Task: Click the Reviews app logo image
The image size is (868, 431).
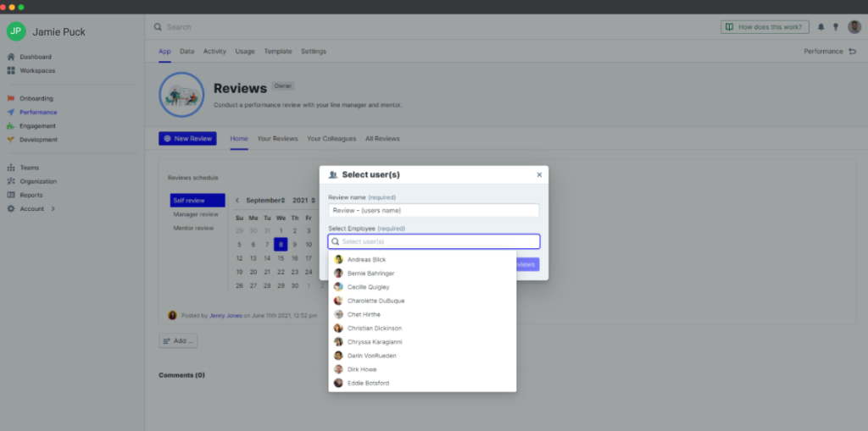Action: click(181, 95)
